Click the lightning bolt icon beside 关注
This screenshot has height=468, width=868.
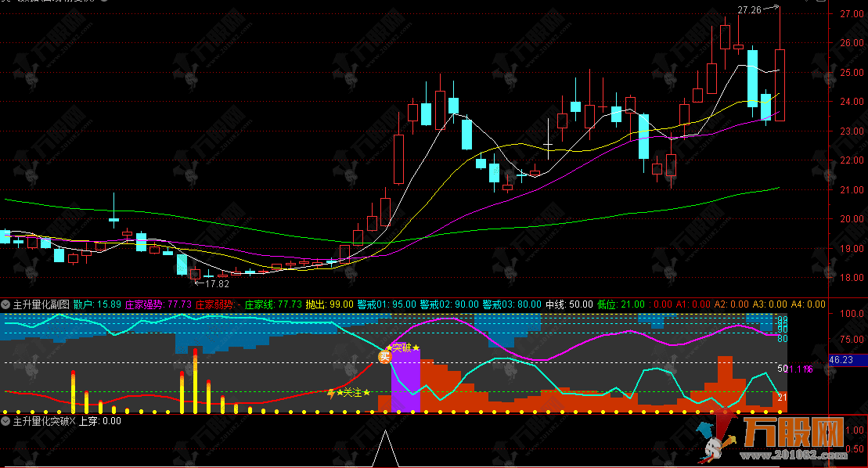[x=330, y=393]
